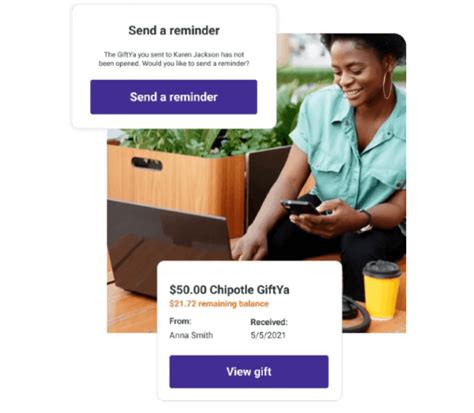Click the yellow coffee cup in photo

(x=382, y=290)
